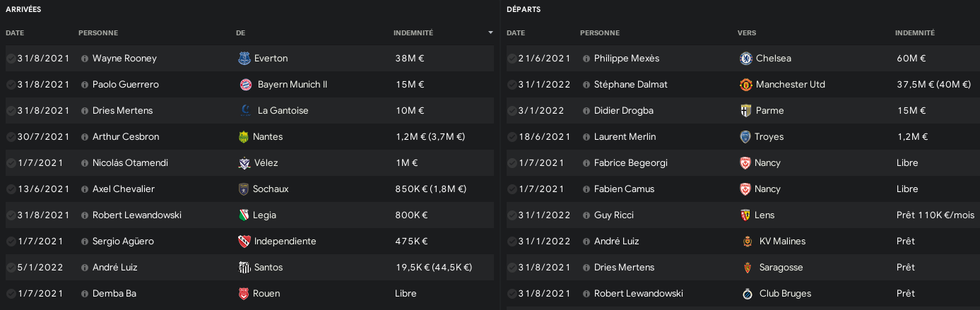The image size is (980, 310).
Task: Open the info icon beside Didier Drogba
Action: click(x=586, y=111)
